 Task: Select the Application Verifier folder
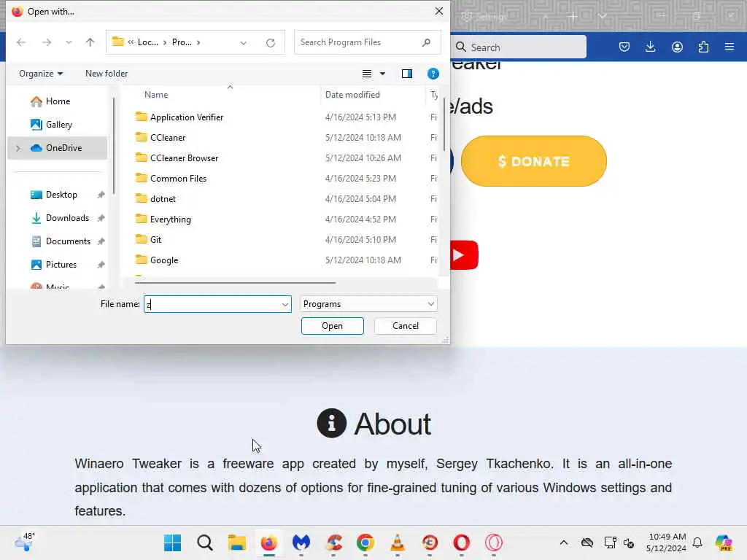coord(186,117)
